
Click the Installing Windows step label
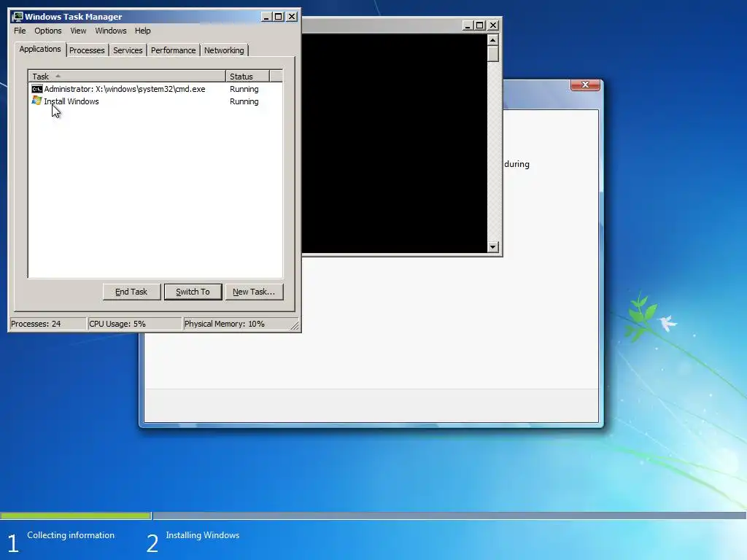tap(203, 535)
